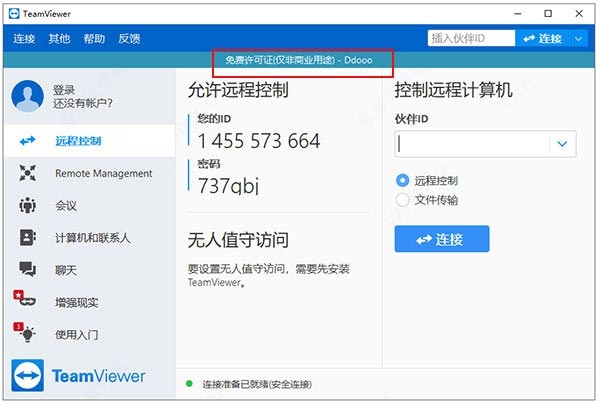Open the 其他 menu
Image resolution: width=600 pixels, height=403 pixels.
click(59, 39)
